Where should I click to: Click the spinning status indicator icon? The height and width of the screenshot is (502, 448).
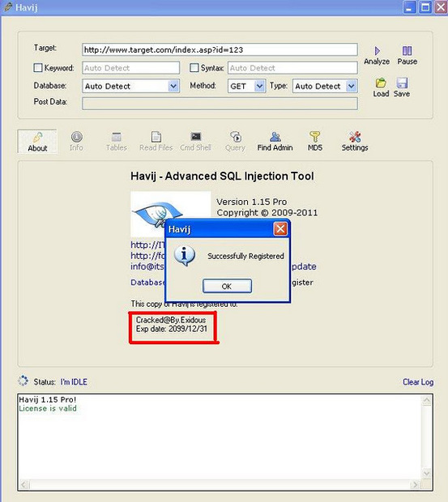point(23,381)
